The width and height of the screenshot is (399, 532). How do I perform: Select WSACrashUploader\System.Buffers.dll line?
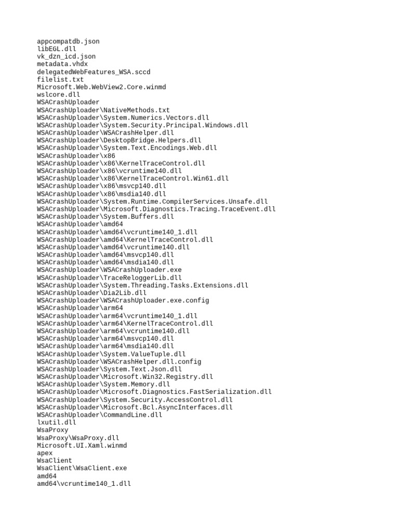[x=105, y=217]
